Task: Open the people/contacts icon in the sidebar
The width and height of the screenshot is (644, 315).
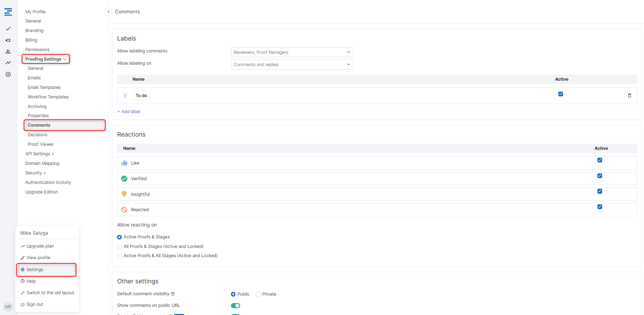Action: [x=8, y=52]
